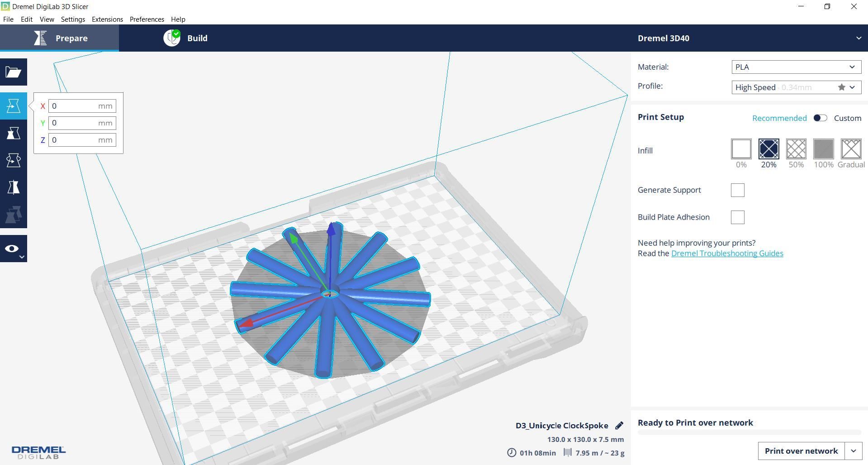Choose Gradual infill option
Image resolution: width=868 pixels, height=465 pixels.
851,149
